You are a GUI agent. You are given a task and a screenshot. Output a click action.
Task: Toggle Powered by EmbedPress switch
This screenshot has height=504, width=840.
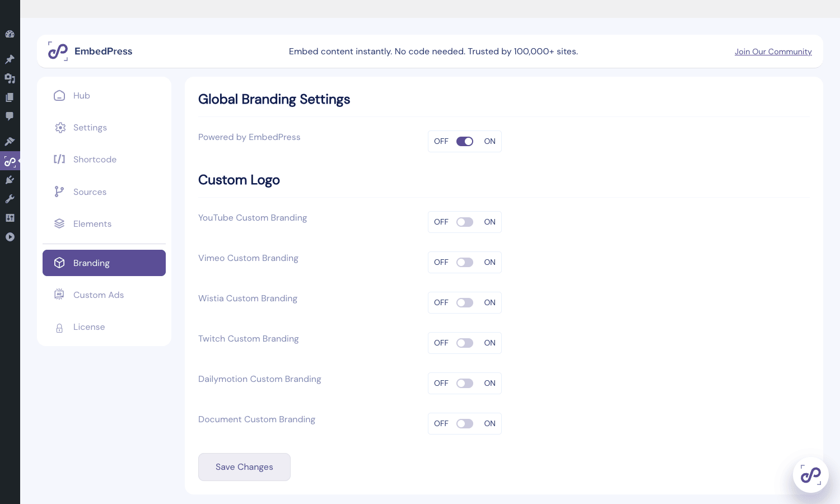click(x=465, y=141)
